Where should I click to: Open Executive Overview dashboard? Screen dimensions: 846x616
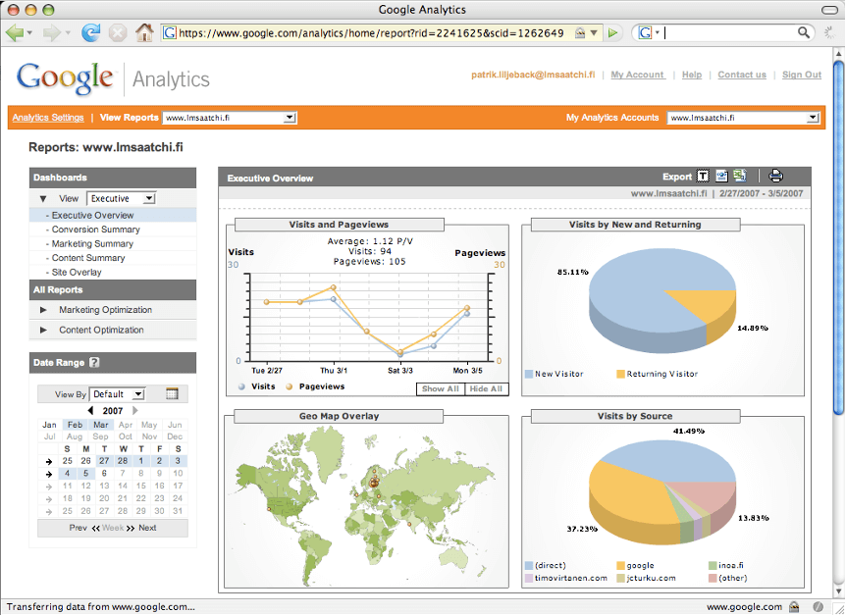(92, 215)
